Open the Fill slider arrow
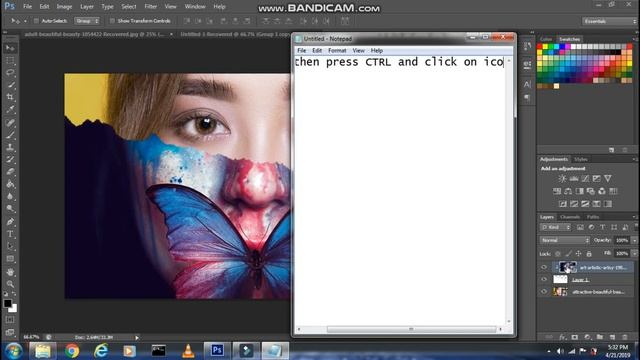640x360 pixels. click(634, 253)
